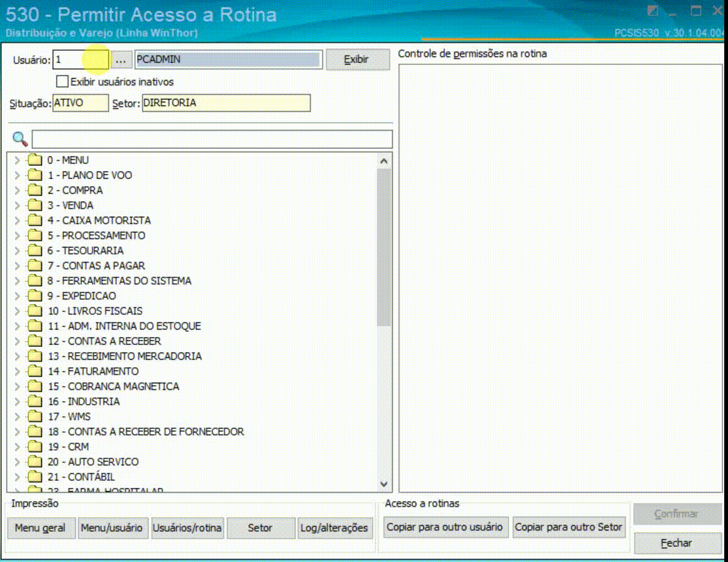Click folder icon of 1 - PLANO DE VOO
The width and height of the screenshot is (728, 562).
pos(35,175)
